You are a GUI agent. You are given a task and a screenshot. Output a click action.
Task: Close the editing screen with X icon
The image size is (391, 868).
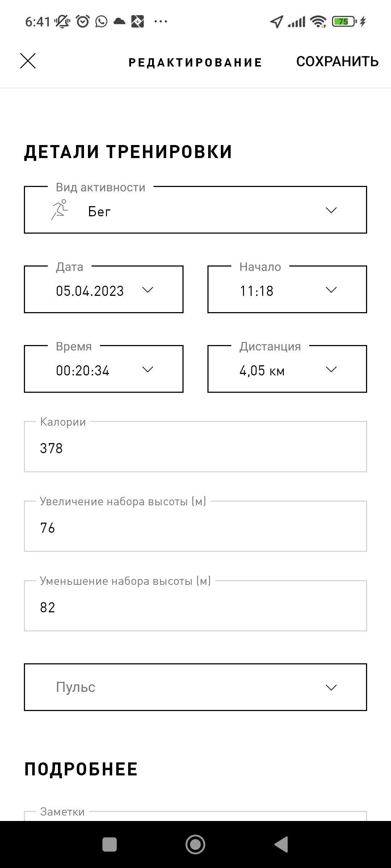click(28, 61)
